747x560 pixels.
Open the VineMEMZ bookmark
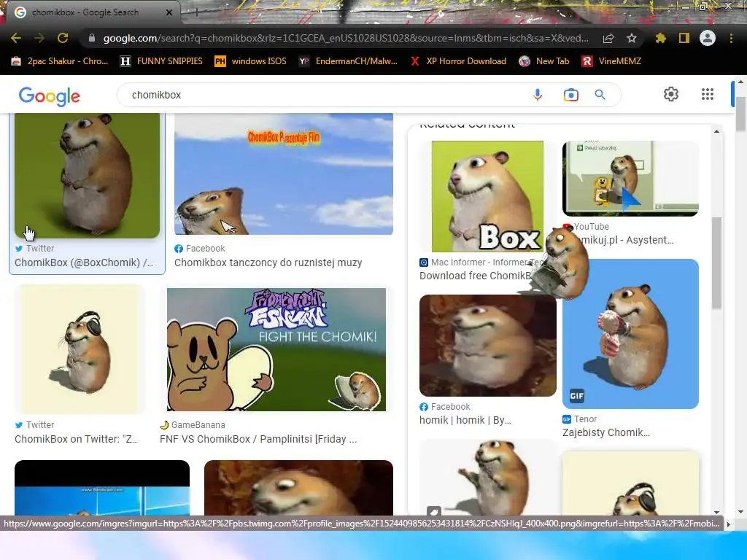click(611, 61)
